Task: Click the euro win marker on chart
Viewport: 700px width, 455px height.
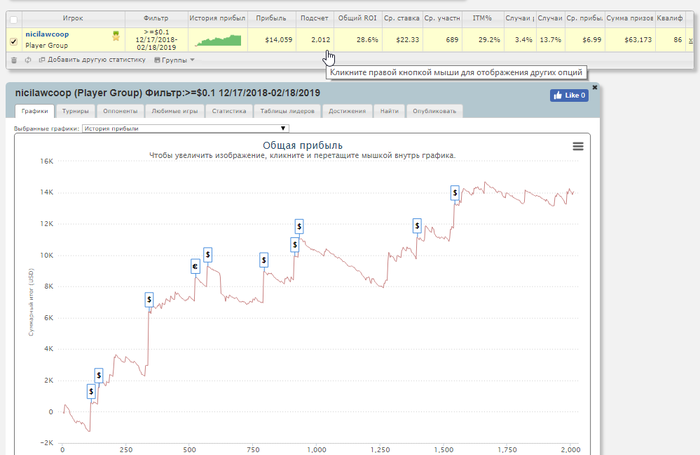Action: point(195,267)
